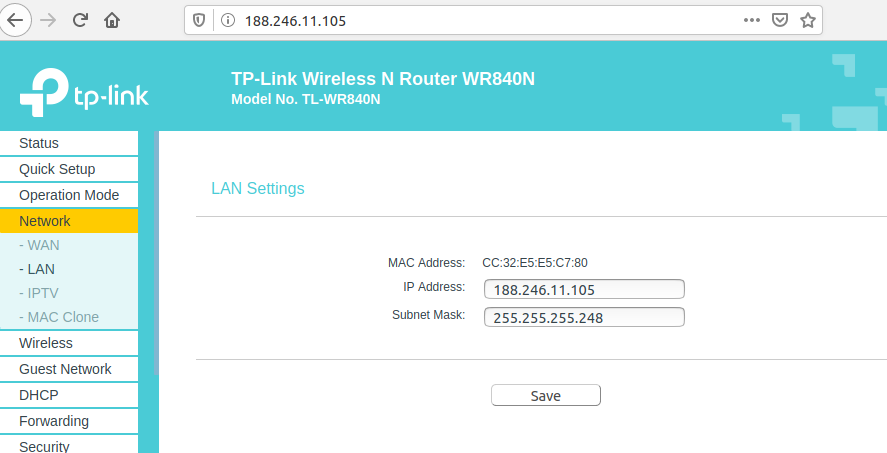887x453 pixels.
Task: Focus the Subnet Mask field
Action: click(x=584, y=317)
